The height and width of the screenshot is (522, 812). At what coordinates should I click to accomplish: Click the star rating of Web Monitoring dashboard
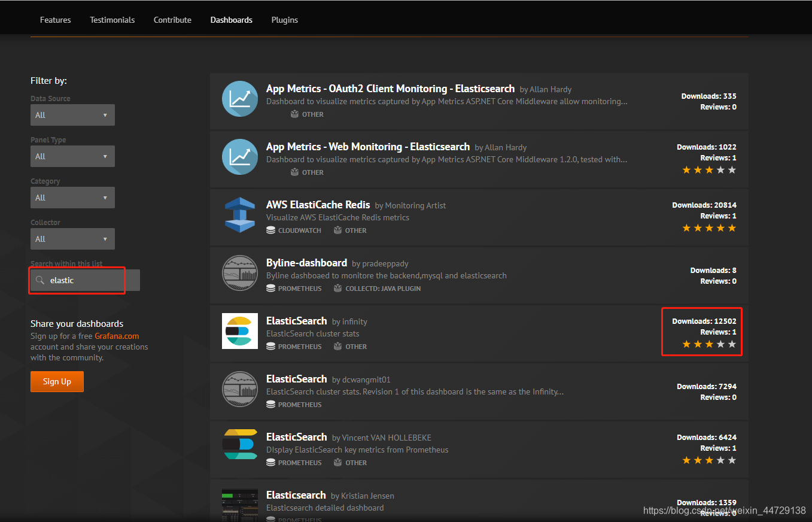709,170
